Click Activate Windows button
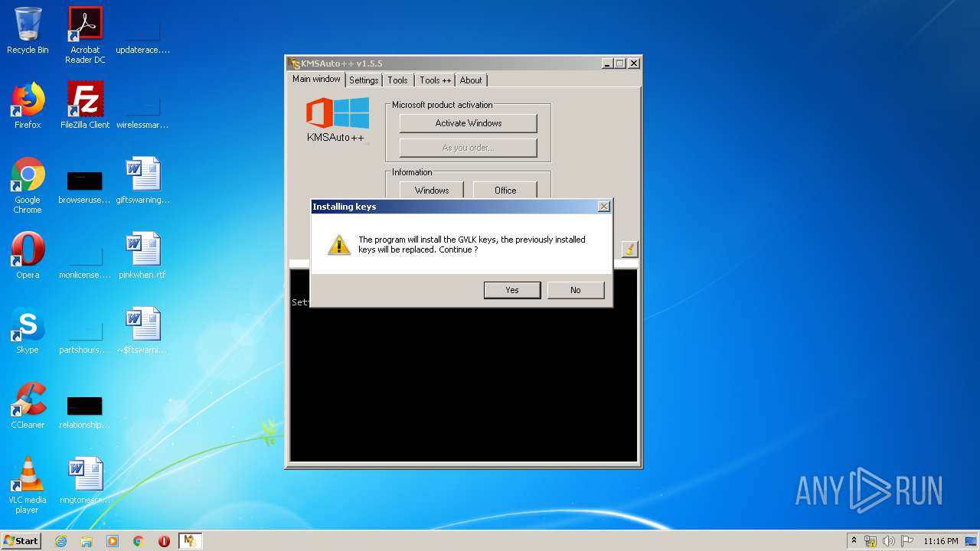Screen dimensions: 980x551 tap(468, 123)
